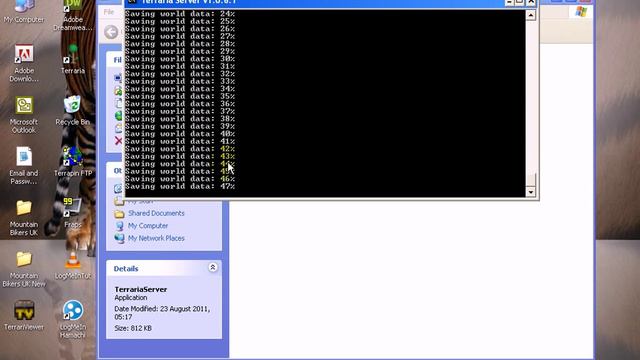
Task: Click the 'Saving world data: 46%' line
Action: [180, 179]
